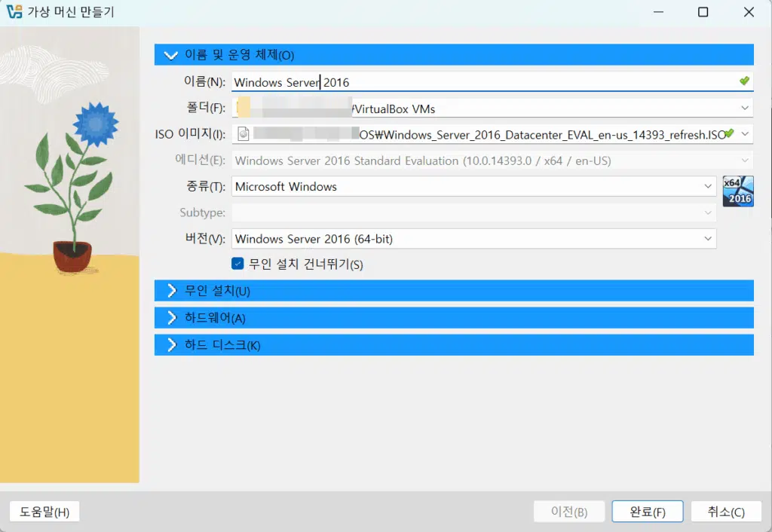
Task: Click the 도움말 help button
Action: (x=44, y=512)
